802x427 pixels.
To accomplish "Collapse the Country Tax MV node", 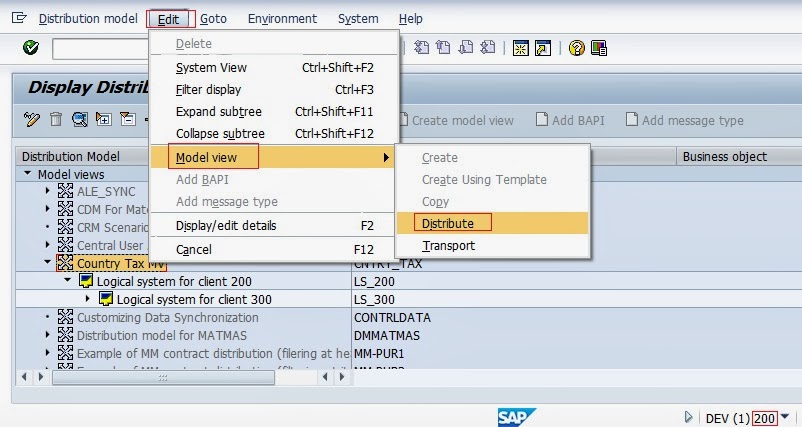I will [48, 262].
